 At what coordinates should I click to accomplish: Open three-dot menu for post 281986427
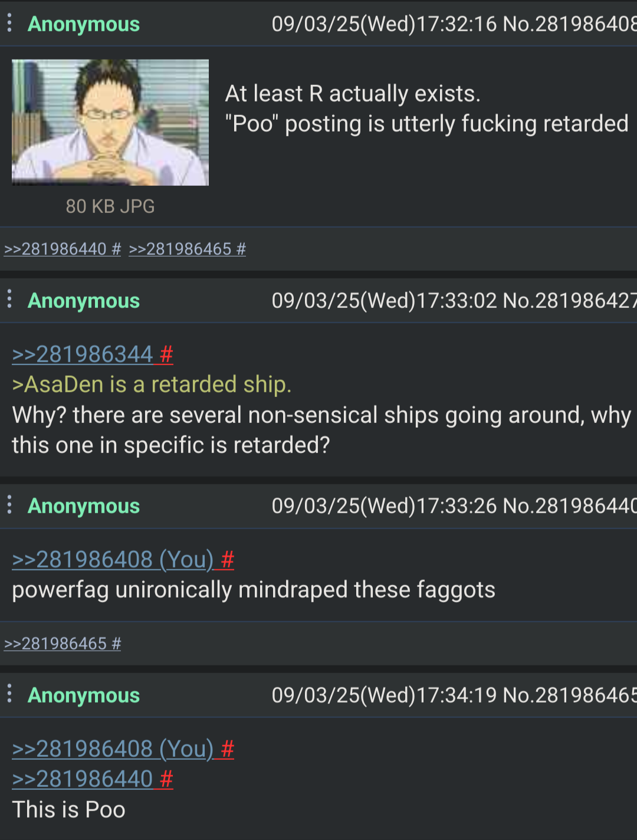(9, 300)
